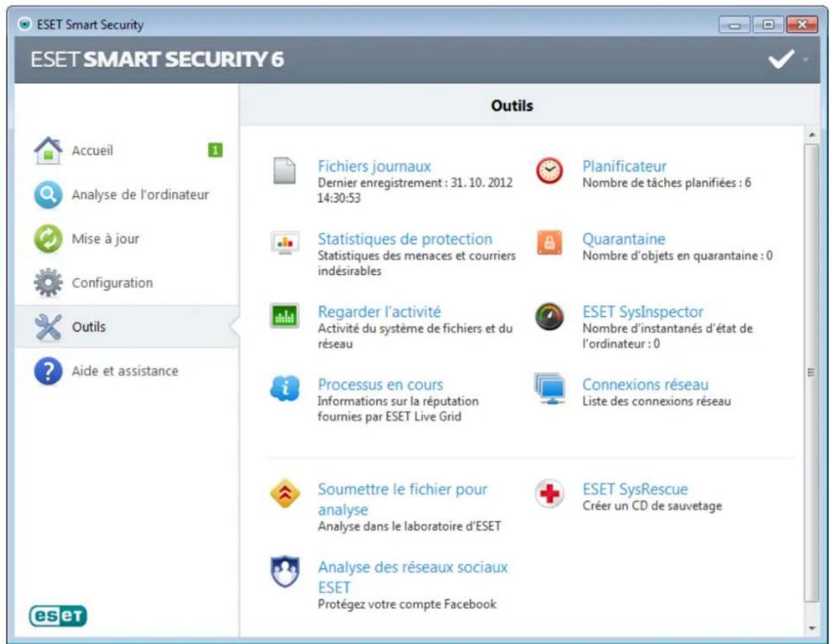The width and height of the screenshot is (831, 644).
Task: Click the ESET eye icon in title bar
Action: click(x=25, y=24)
